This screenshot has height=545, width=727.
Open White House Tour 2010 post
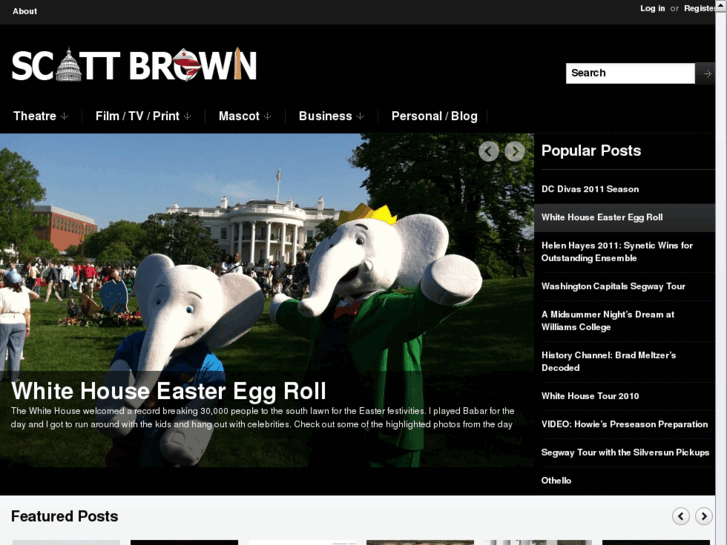(590, 396)
